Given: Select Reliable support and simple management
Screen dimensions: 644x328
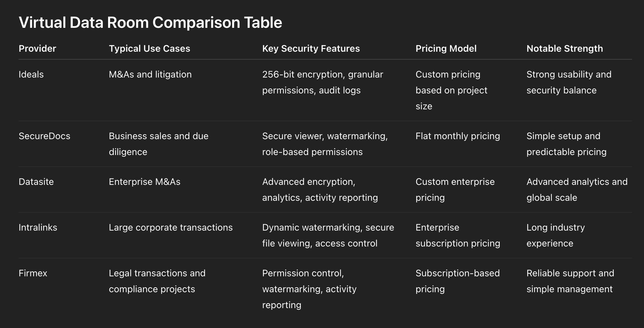Looking at the screenshot, I should 570,281.
